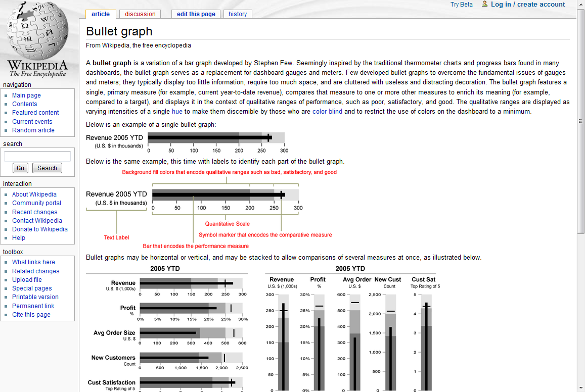Viewport: 585px width, 392px height.
Task: Click the horizontal stacked bullet graphs image
Action: [167, 328]
